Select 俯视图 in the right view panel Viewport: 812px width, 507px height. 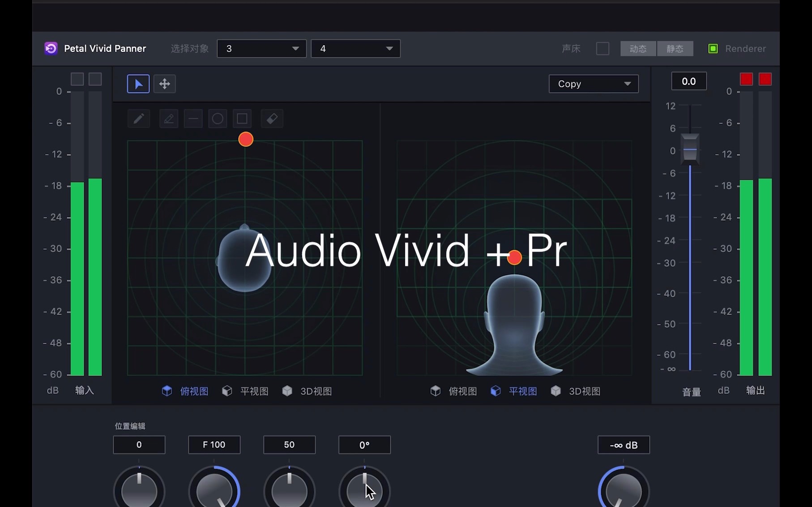point(454,391)
